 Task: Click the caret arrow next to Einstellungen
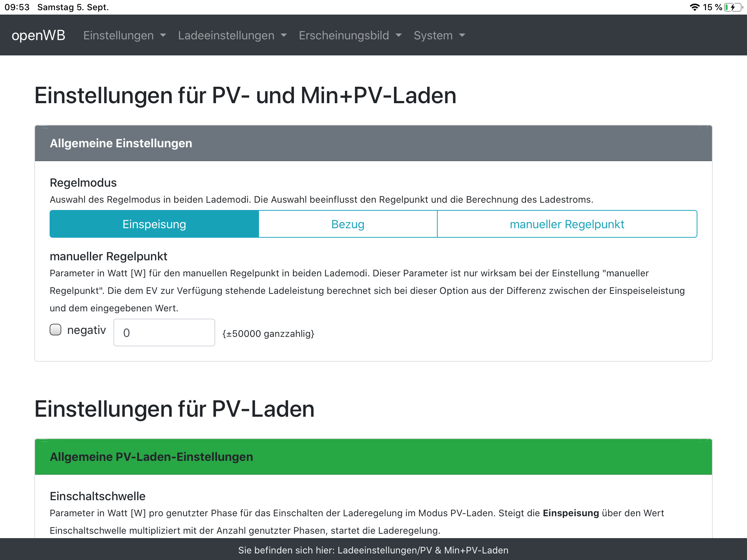click(163, 35)
